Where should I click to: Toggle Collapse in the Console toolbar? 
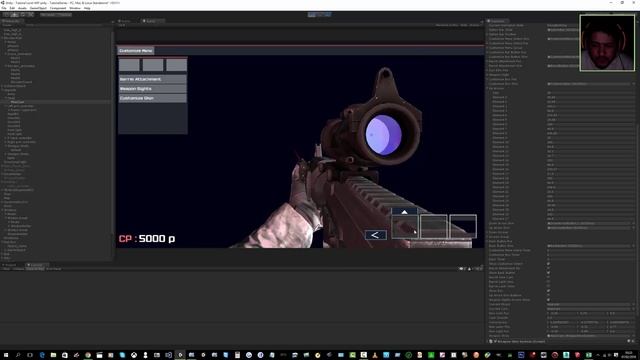click(x=18, y=269)
